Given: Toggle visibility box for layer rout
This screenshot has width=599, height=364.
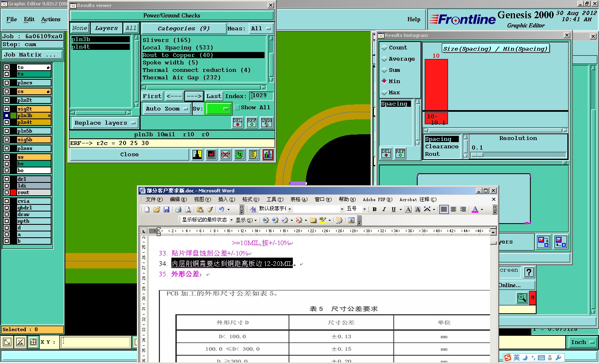Looking at the screenshot, I should (7, 192).
